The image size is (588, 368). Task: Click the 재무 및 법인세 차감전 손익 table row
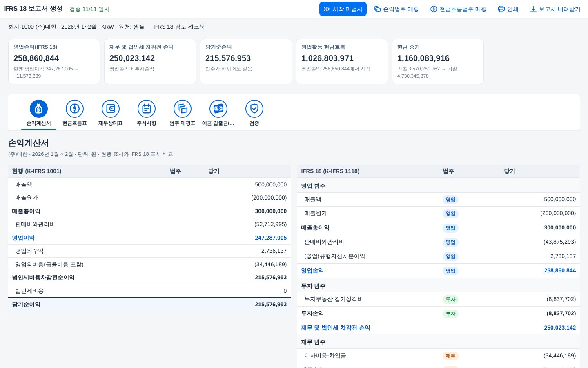(x=439, y=328)
